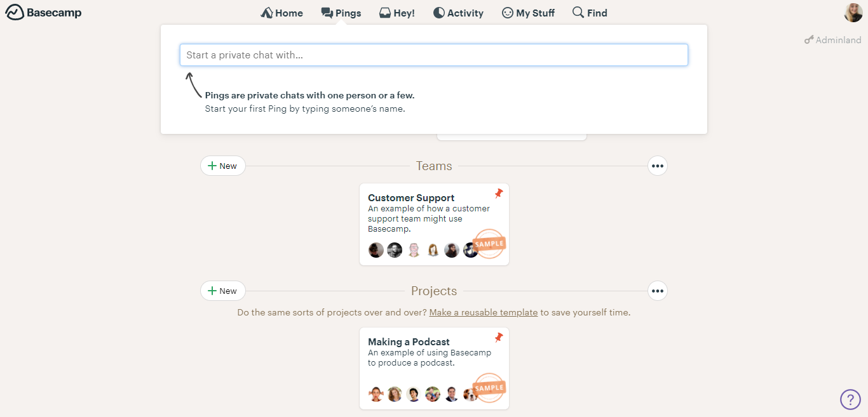Click fifth avatar on Customer Support card
Image resolution: width=868 pixels, height=417 pixels.
tap(452, 250)
